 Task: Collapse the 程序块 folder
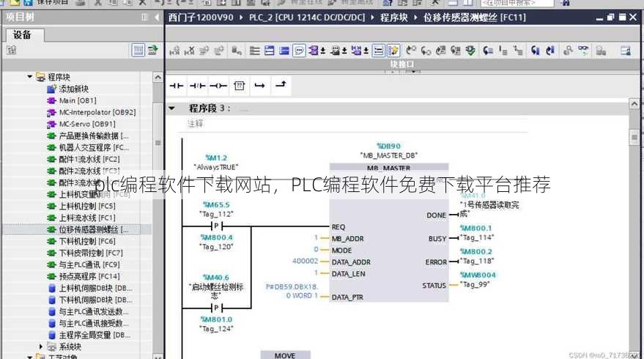pos(30,76)
